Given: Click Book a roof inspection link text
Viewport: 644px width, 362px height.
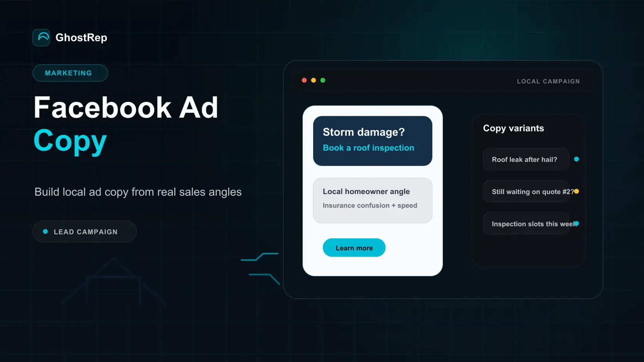Looking at the screenshot, I should click(x=368, y=148).
